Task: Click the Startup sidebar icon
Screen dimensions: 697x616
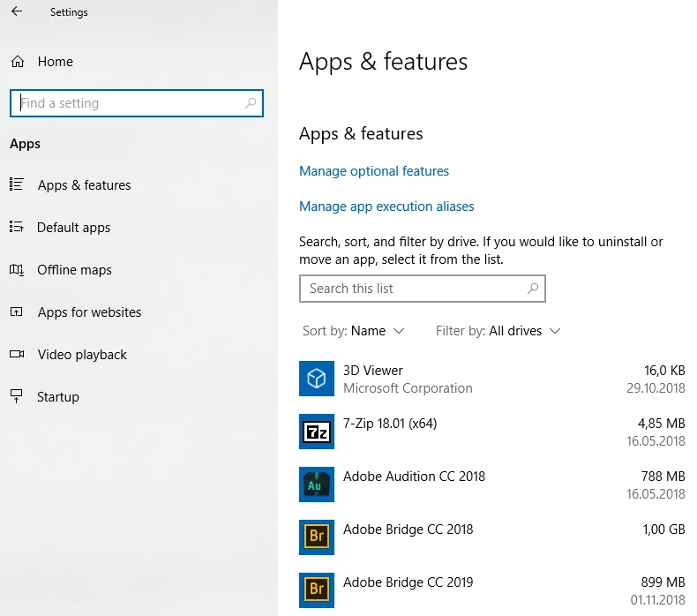Action: point(17,396)
